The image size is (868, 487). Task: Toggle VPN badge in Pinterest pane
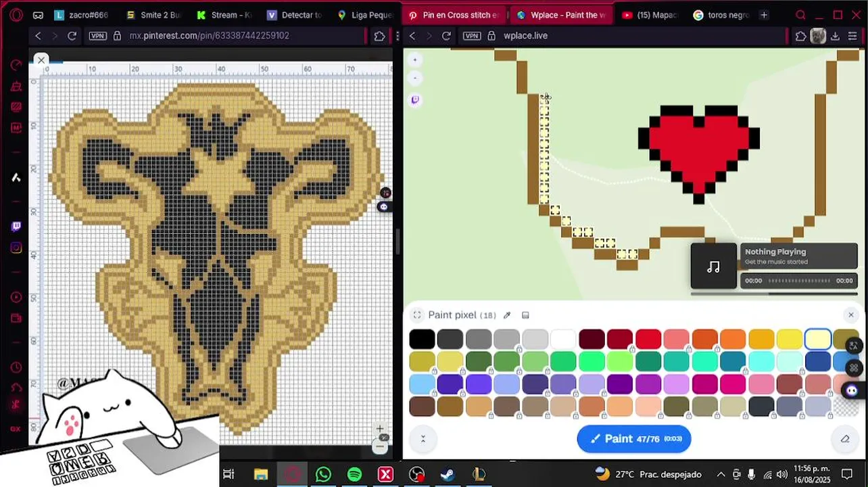pyautogui.click(x=98, y=36)
